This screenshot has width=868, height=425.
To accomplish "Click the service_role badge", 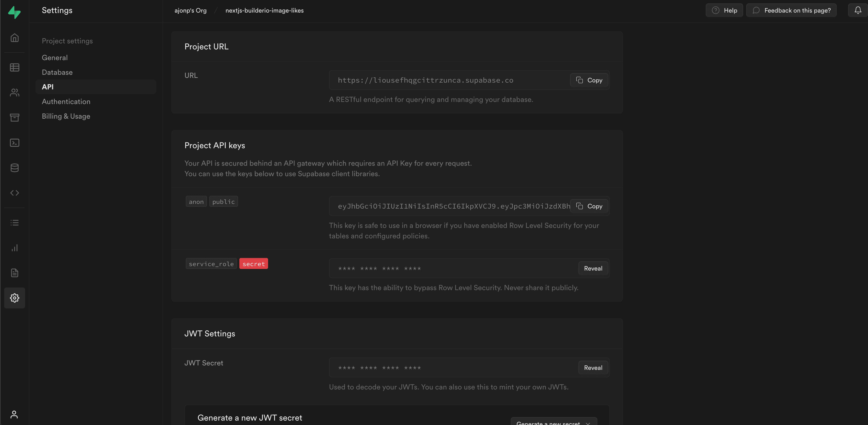I will click(211, 263).
